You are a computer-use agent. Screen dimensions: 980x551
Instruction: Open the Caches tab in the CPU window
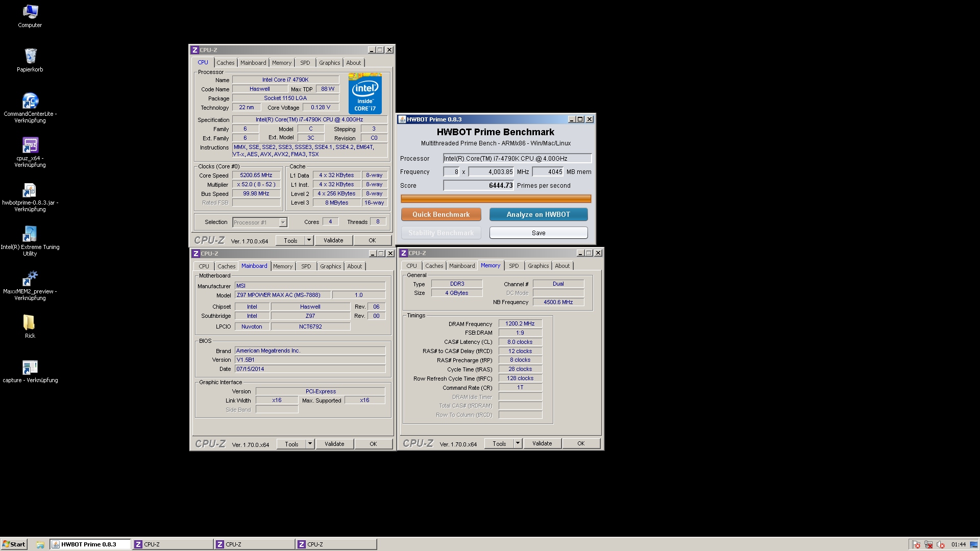226,63
